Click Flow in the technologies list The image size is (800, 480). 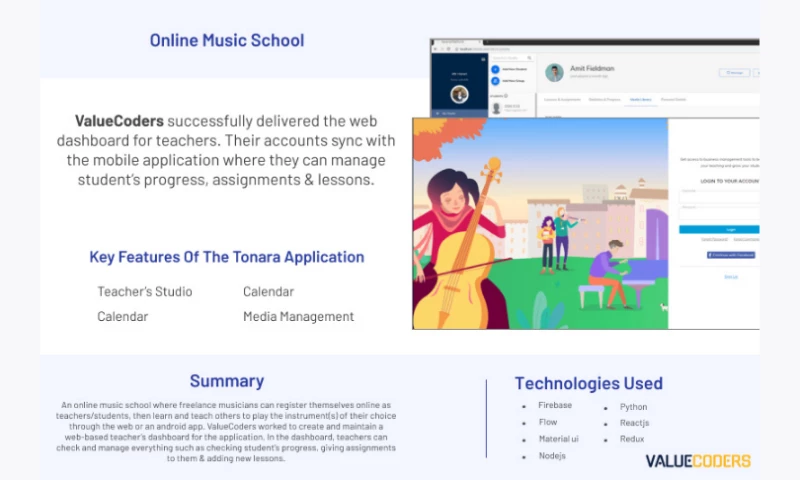click(x=548, y=422)
